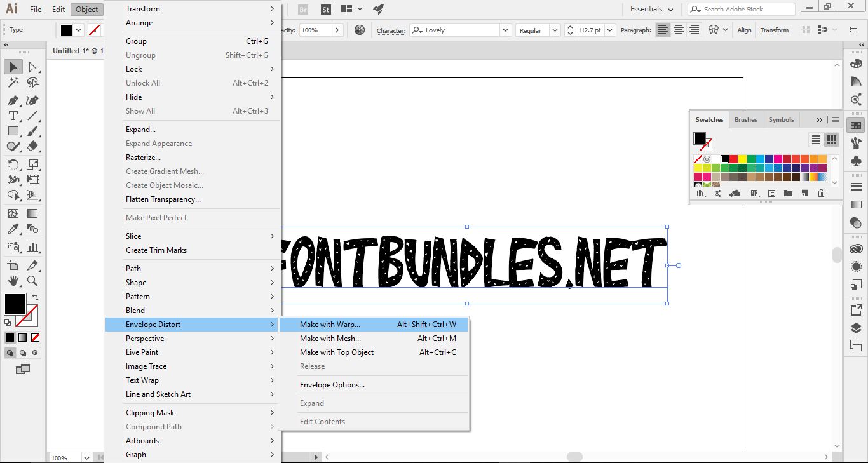Screen dimensions: 868x463
Task: Select the Direct Selection tool
Action: [32, 67]
